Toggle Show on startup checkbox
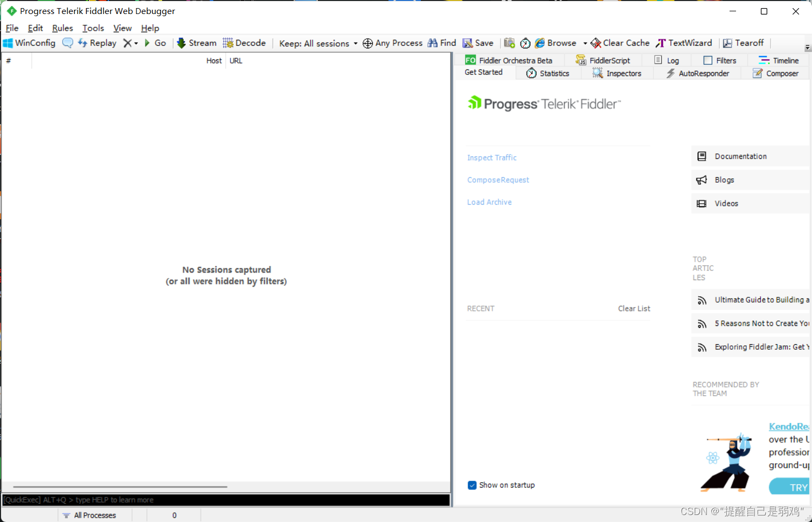 (472, 485)
